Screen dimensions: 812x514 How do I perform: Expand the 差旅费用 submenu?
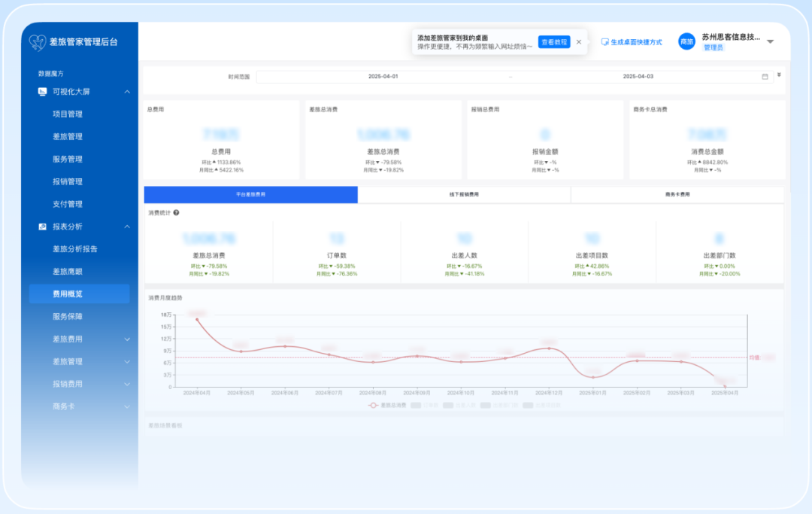pyautogui.click(x=127, y=339)
